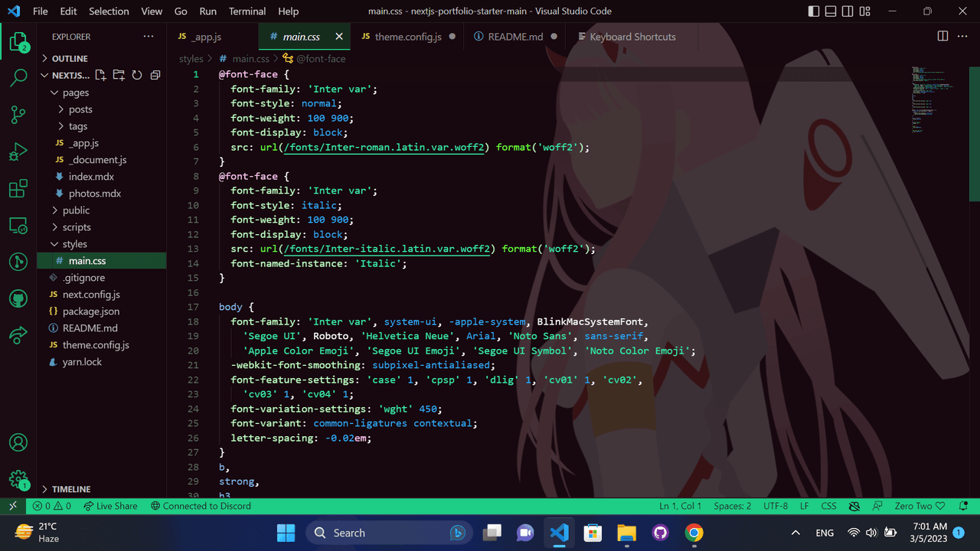980x551 pixels.
Task: Open Windows Start menu
Action: (x=286, y=533)
